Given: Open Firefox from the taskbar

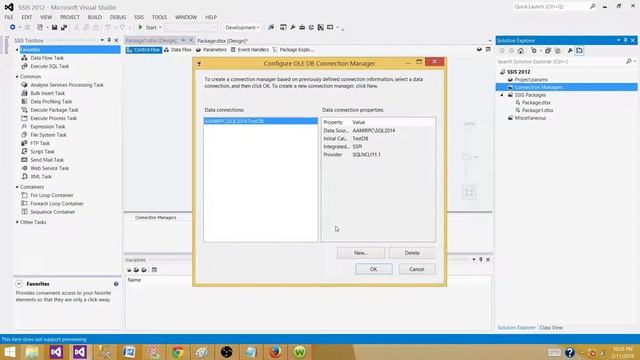Looking at the screenshot, I should 276,352.
